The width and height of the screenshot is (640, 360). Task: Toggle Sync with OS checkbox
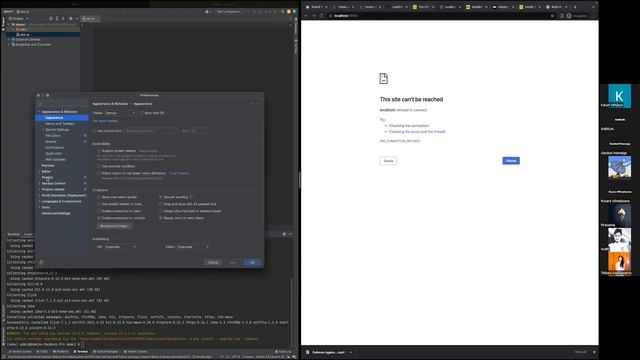click(x=142, y=113)
